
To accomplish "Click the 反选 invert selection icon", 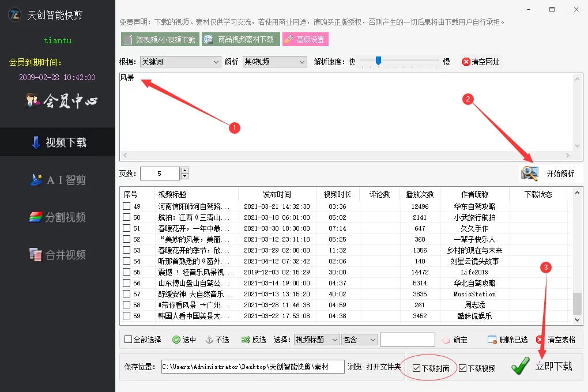I will 245,340.
